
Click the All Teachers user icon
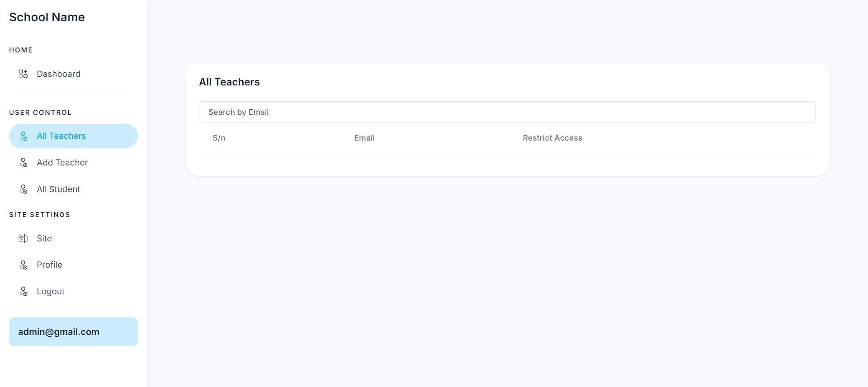coord(24,136)
